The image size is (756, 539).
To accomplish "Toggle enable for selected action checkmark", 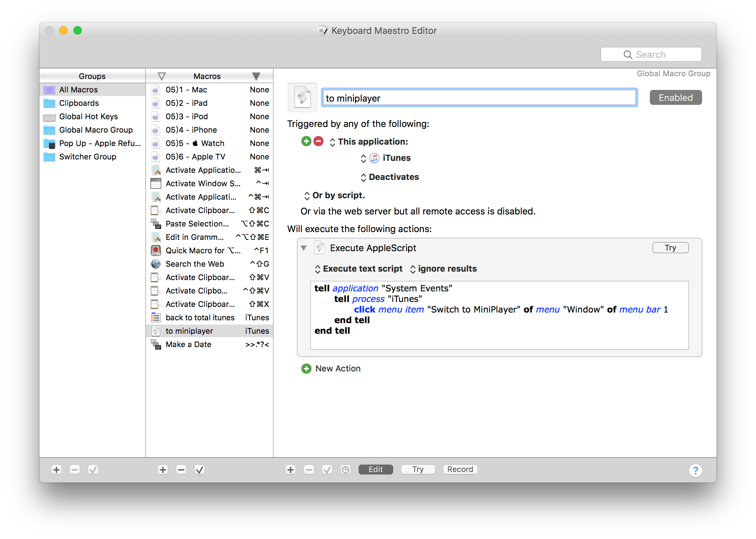I will [327, 470].
